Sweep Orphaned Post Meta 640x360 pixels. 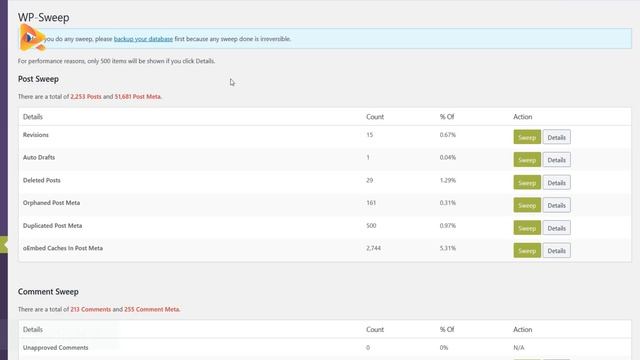tap(527, 205)
